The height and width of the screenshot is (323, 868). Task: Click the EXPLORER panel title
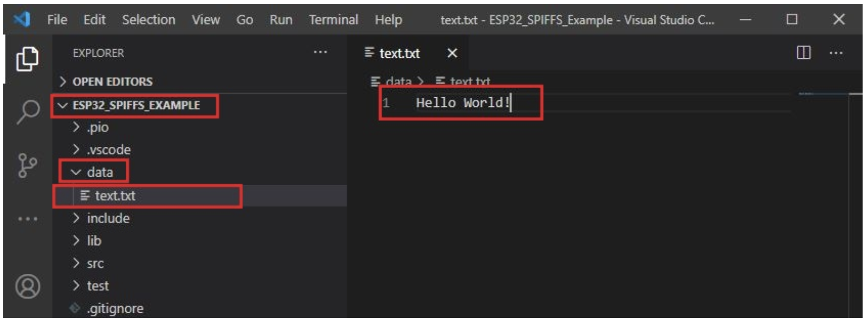coord(98,53)
